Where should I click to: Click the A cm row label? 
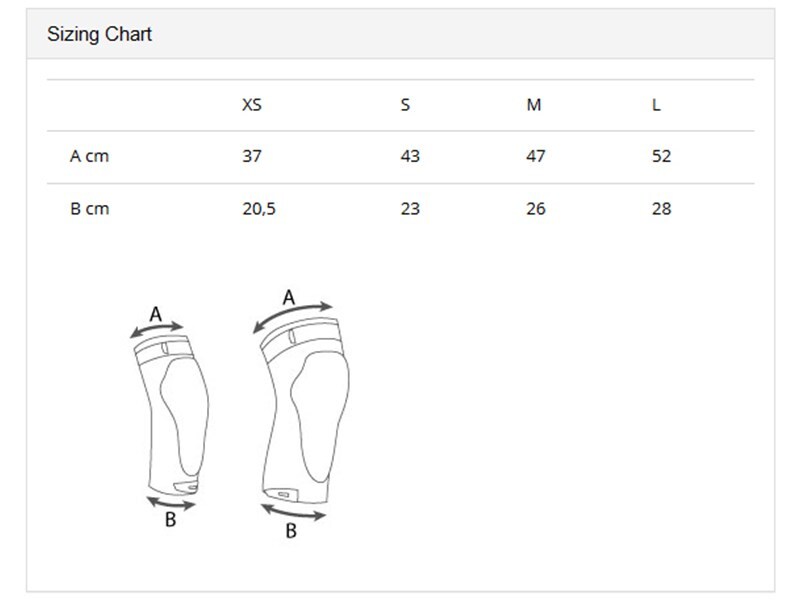point(89,156)
